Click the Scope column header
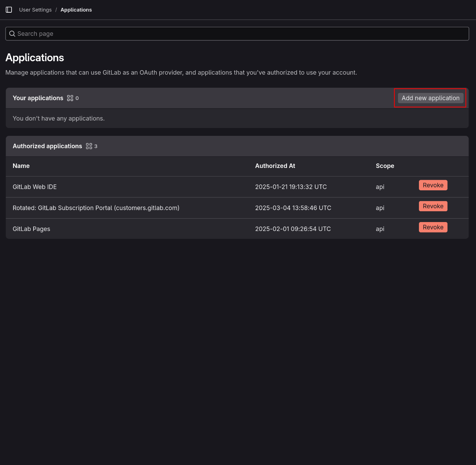This screenshot has width=476, height=465. (x=385, y=166)
